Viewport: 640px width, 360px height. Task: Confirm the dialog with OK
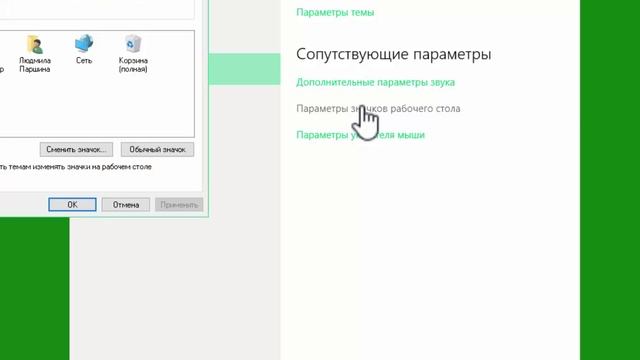click(72, 204)
